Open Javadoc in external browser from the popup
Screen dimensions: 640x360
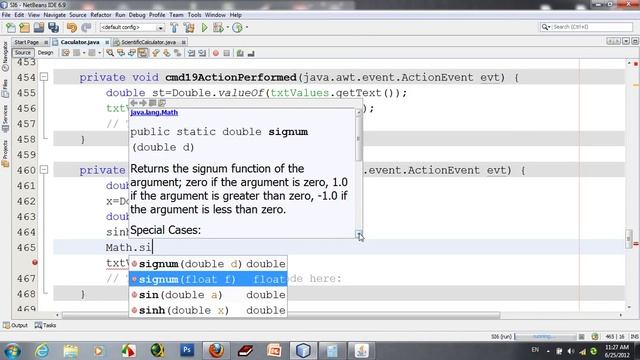click(x=153, y=103)
